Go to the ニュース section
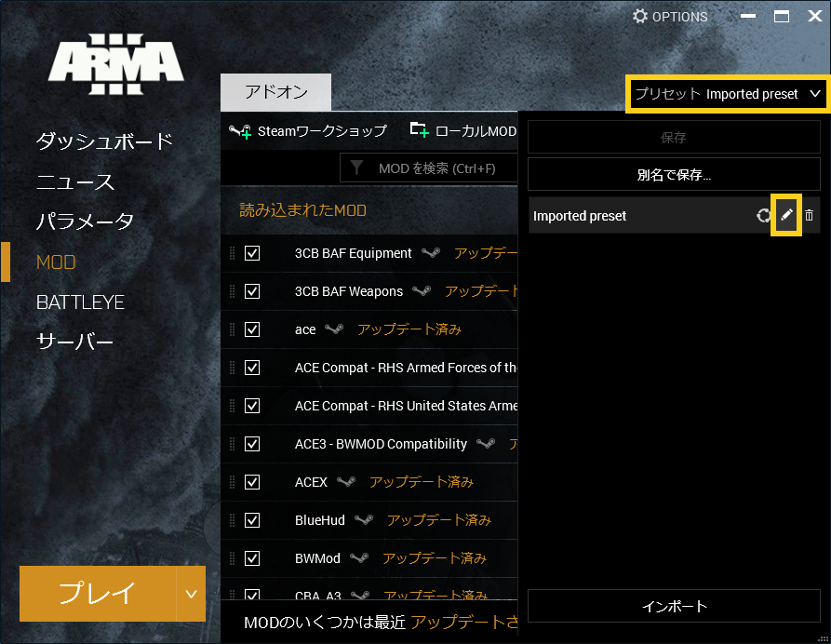 [x=75, y=181]
